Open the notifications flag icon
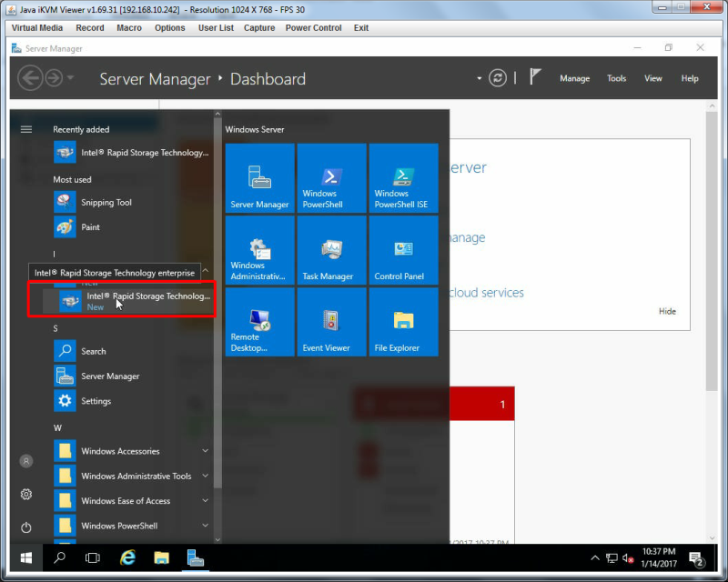This screenshot has width=728, height=582. tap(535, 77)
